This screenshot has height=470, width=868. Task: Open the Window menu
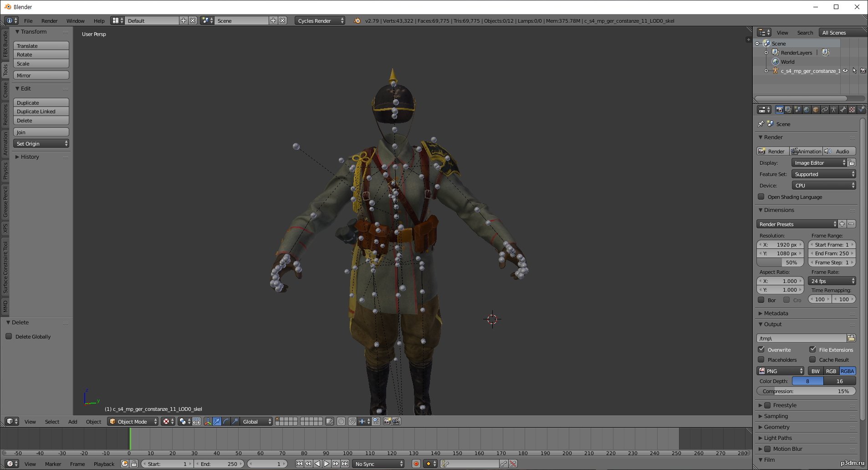click(x=75, y=20)
